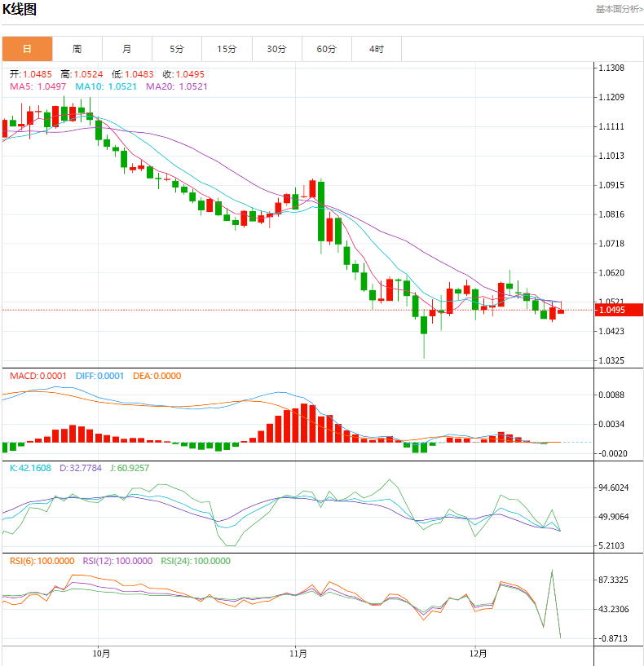This screenshot has height=666, width=644.
Task: Open the 4时 interval tab
Action: 377,49
